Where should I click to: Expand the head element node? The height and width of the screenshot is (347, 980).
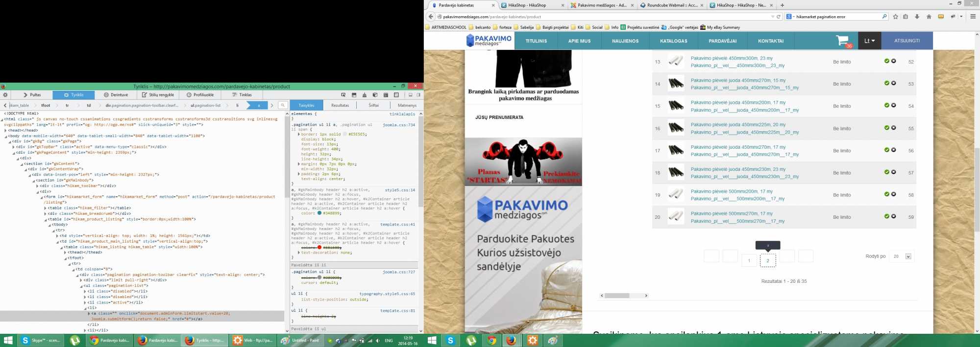(6, 131)
